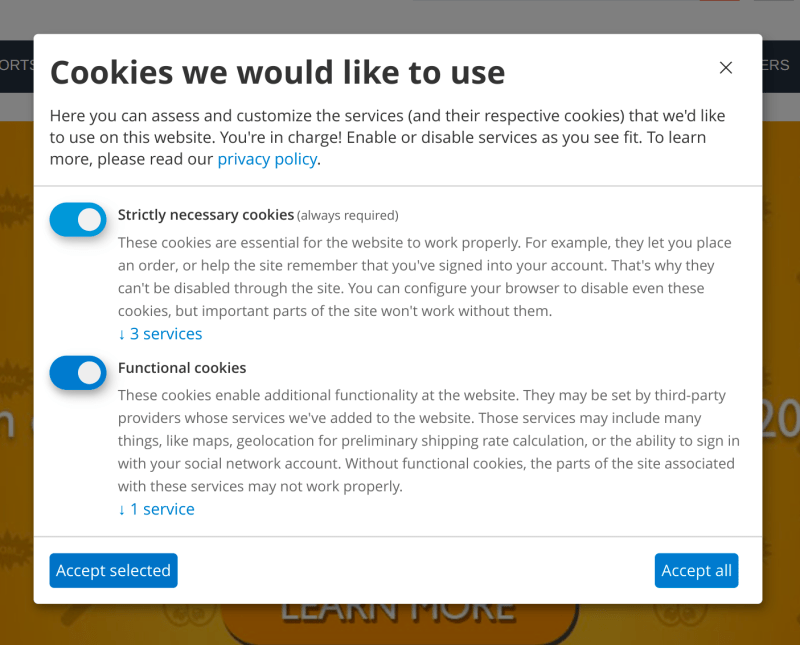
Task: Click the partially hidden left navigation item
Action: pyautogui.click(x=16, y=66)
